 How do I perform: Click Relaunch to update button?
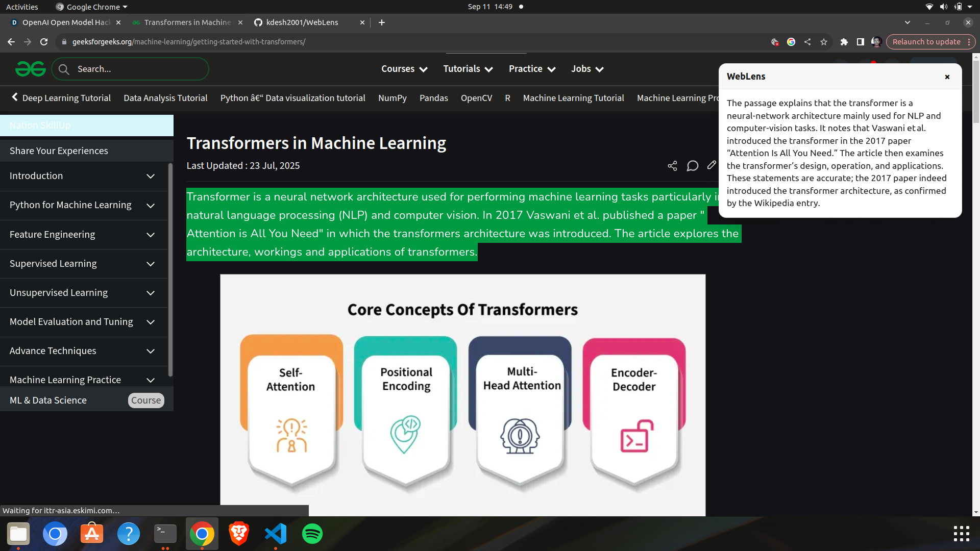926,42
